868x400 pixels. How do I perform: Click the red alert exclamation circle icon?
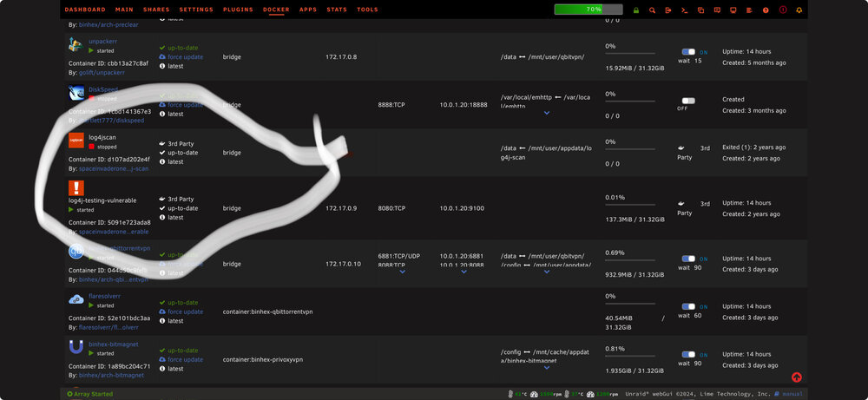[x=783, y=10]
